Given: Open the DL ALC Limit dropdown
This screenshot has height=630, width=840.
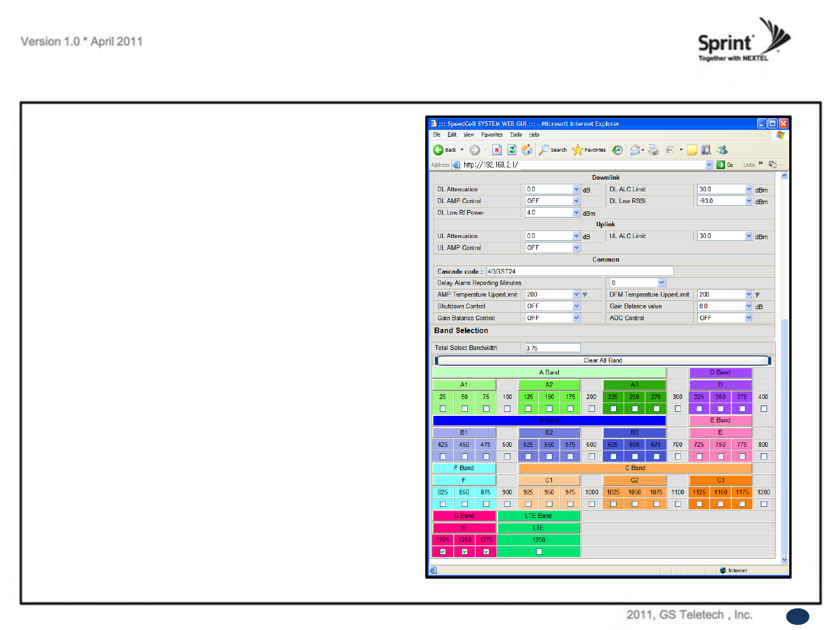Looking at the screenshot, I should [x=749, y=190].
